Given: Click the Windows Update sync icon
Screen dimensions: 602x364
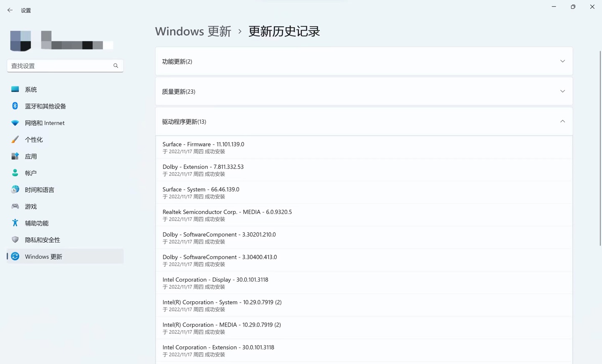Looking at the screenshot, I should pyautogui.click(x=15, y=256).
